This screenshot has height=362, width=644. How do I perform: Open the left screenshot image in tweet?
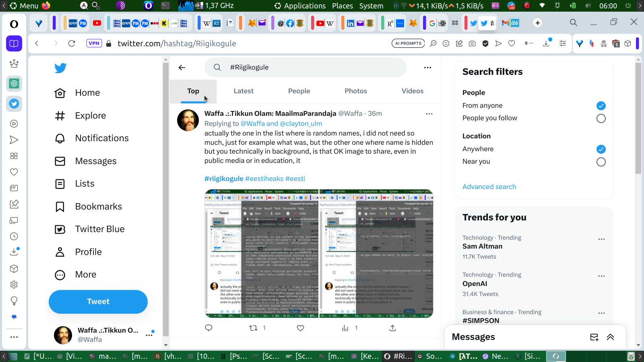[x=262, y=254]
